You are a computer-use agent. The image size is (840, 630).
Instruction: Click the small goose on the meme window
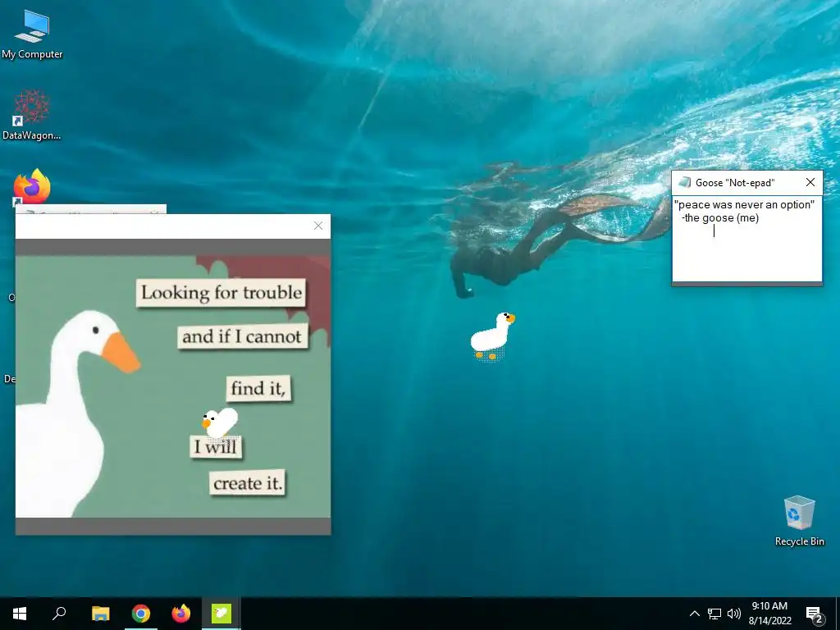(x=220, y=422)
